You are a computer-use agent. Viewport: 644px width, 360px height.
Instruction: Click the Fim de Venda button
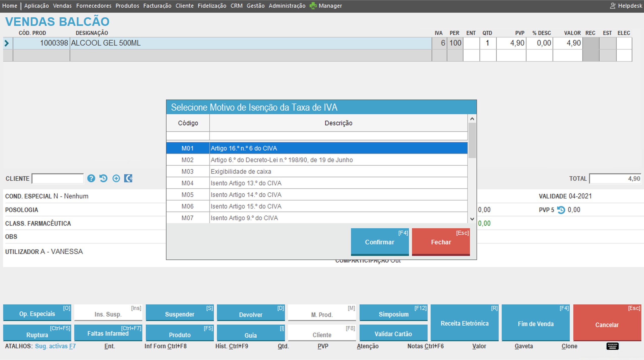(535, 323)
